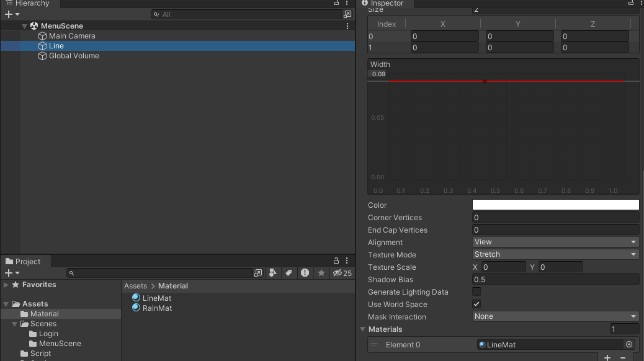This screenshot has height=361, width=644.
Task: Edit Texture Scale X field
Action: coord(503,267)
